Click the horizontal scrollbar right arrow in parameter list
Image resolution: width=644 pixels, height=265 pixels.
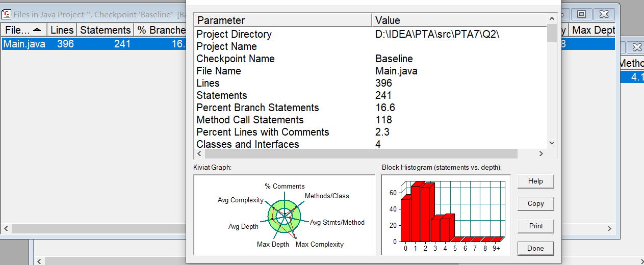pos(542,153)
